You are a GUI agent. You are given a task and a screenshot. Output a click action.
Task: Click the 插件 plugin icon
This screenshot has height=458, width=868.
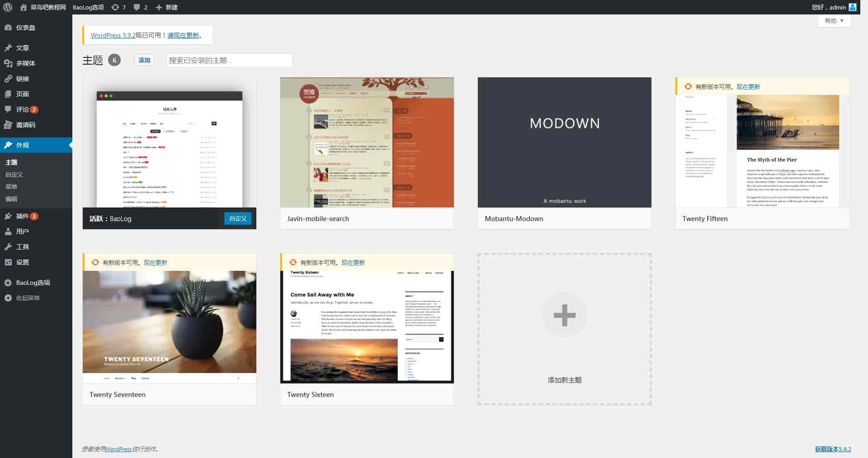click(x=8, y=216)
